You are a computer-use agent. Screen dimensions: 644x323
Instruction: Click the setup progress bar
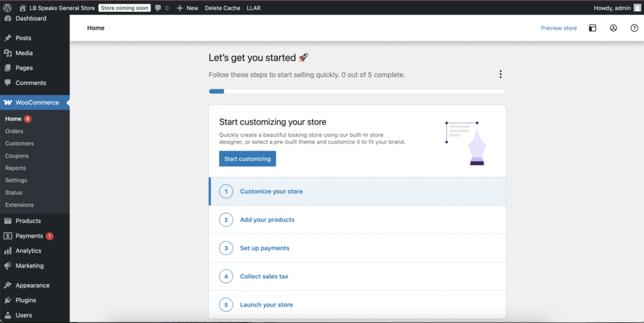click(x=357, y=91)
